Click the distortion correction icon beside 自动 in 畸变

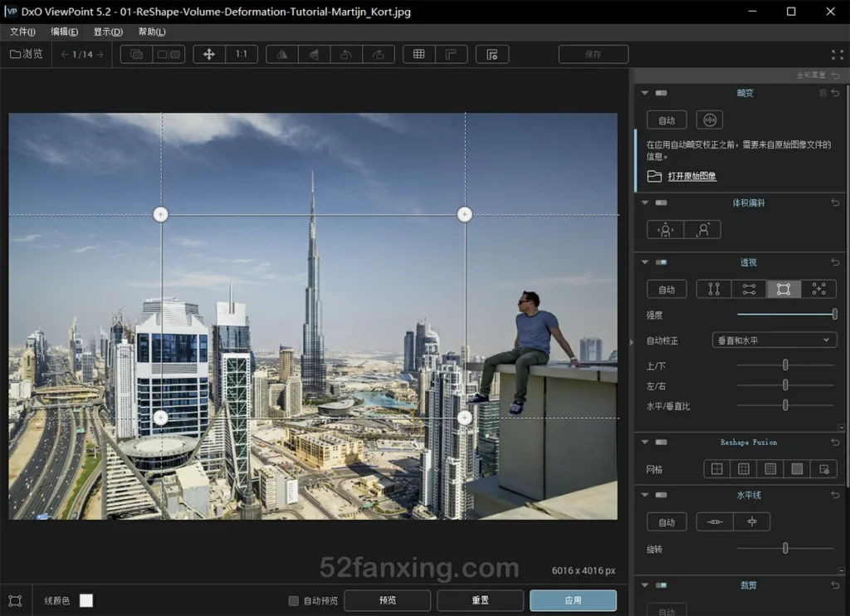[709, 120]
